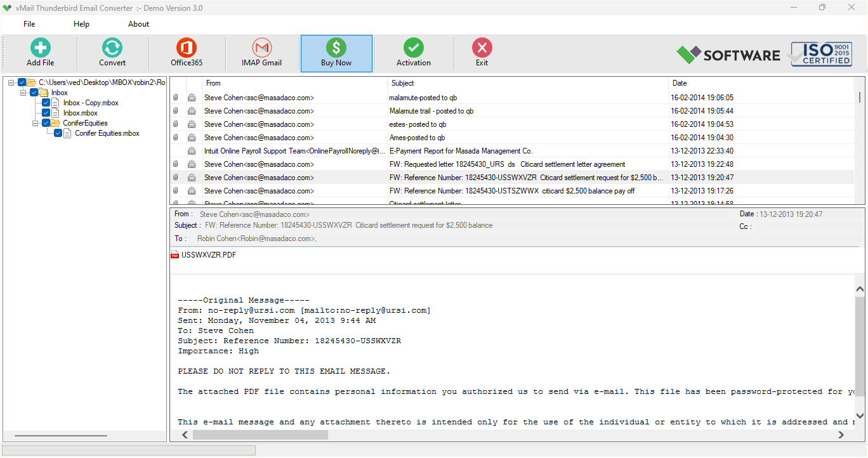The image size is (868, 458).
Task: Collapse the ConiferEquities tree node
Action: (x=36, y=123)
